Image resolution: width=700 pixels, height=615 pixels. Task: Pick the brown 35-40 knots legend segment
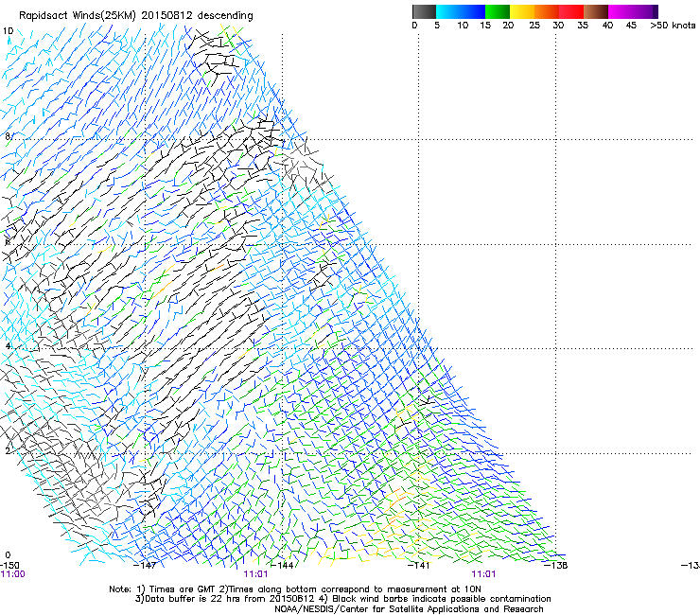point(596,11)
